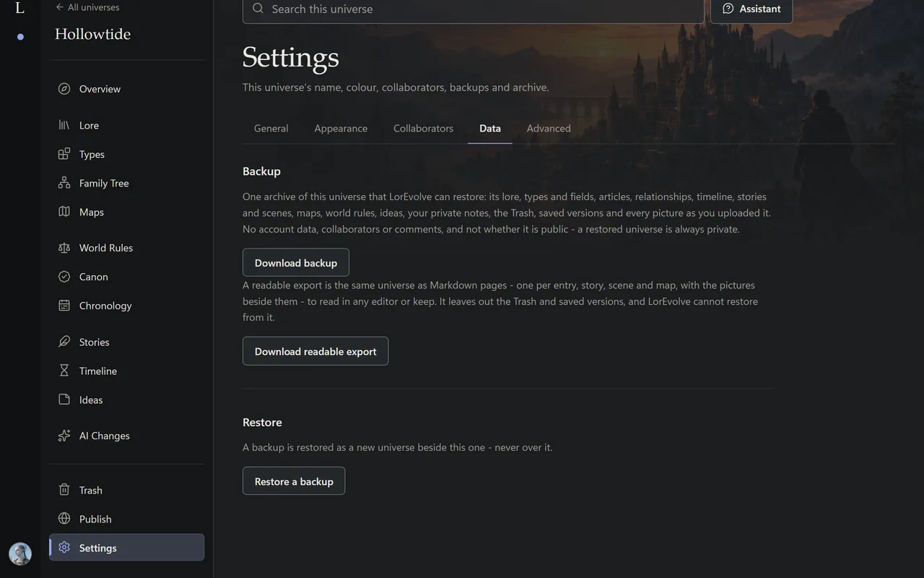Open the Trash bin icon

[x=64, y=490]
